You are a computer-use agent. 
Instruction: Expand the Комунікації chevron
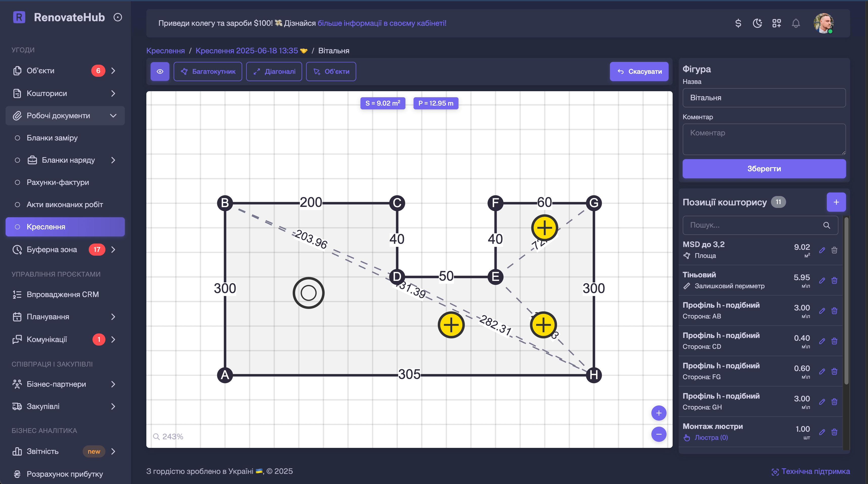(113, 340)
